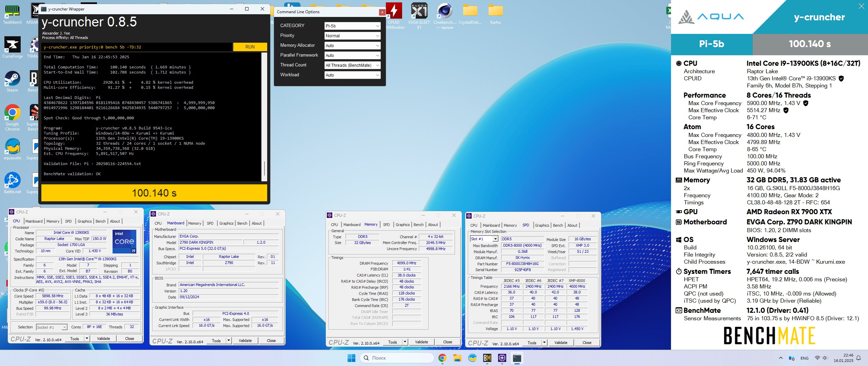Open the console app taskbar icon
Image resolution: width=868 pixels, height=366 pixels.
click(x=517, y=358)
